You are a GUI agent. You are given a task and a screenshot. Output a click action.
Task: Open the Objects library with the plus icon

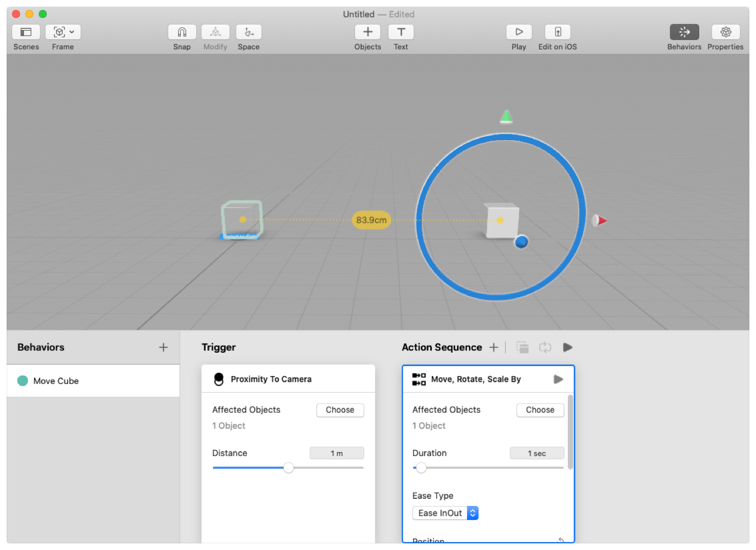click(x=367, y=32)
